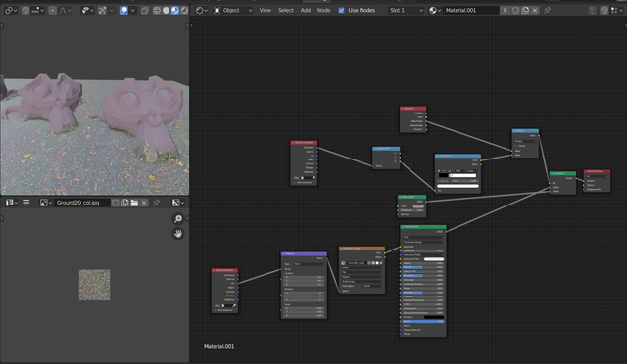The height and width of the screenshot is (364, 627).
Task: Toggle viewport overlays button
Action: click(123, 11)
